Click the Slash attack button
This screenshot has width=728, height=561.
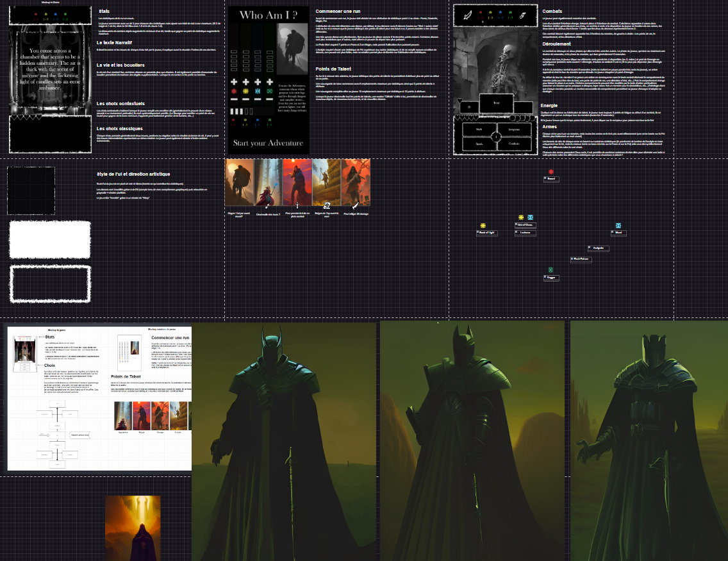[x=479, y=129]
